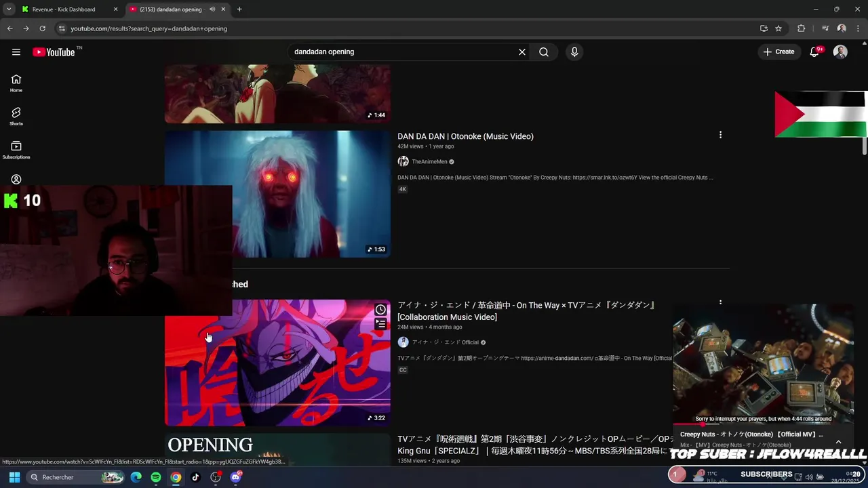Play the On The Way red thumbnail

277,363
